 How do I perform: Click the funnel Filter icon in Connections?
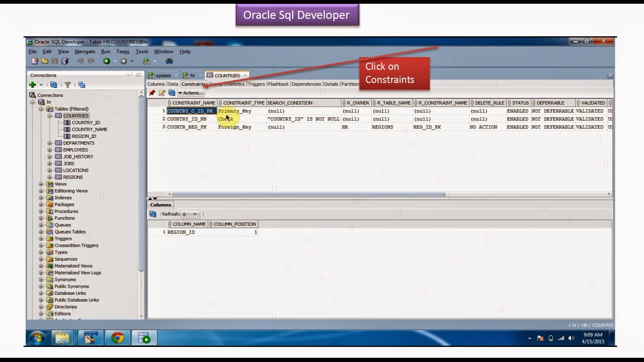(x=67, y=85)
